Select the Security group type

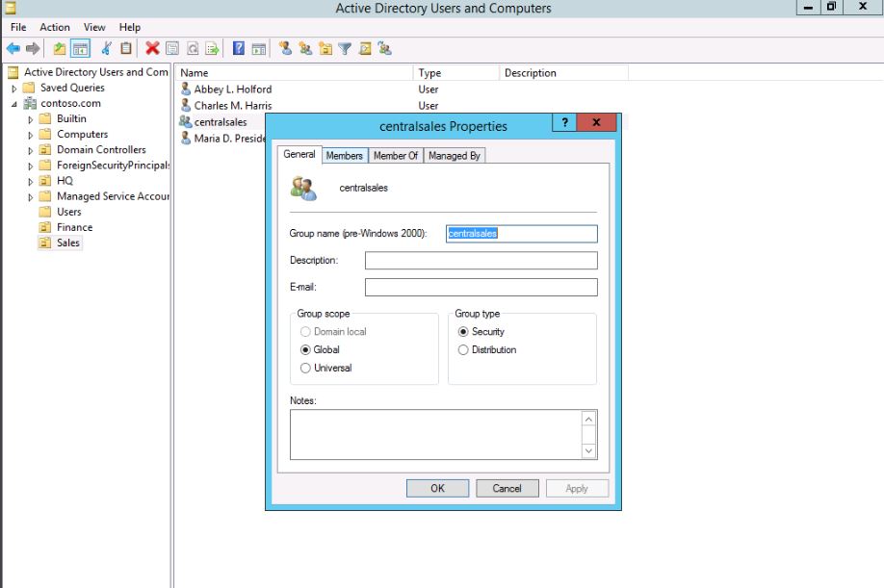point(463,332)
